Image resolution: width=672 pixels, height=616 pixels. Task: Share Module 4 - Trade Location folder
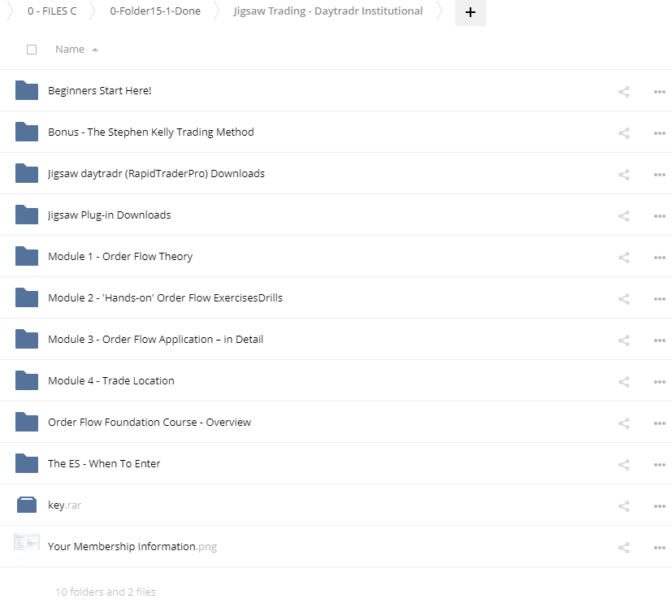623,381
